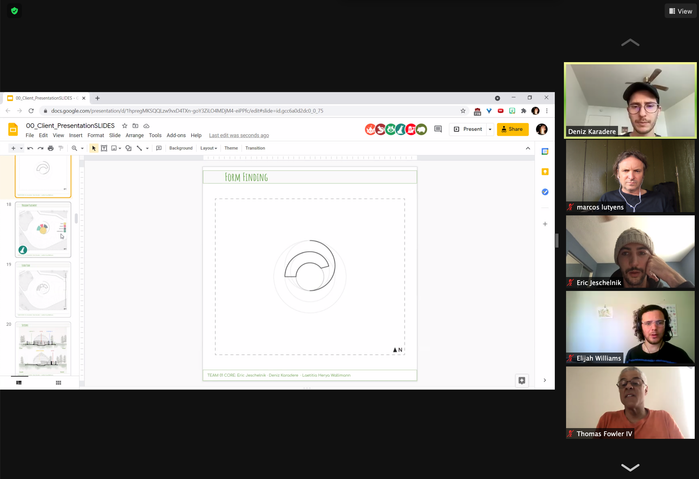699x479 pixels.
Task: Open the Last edit was seconds ago link
Action: tap(239, 135)
